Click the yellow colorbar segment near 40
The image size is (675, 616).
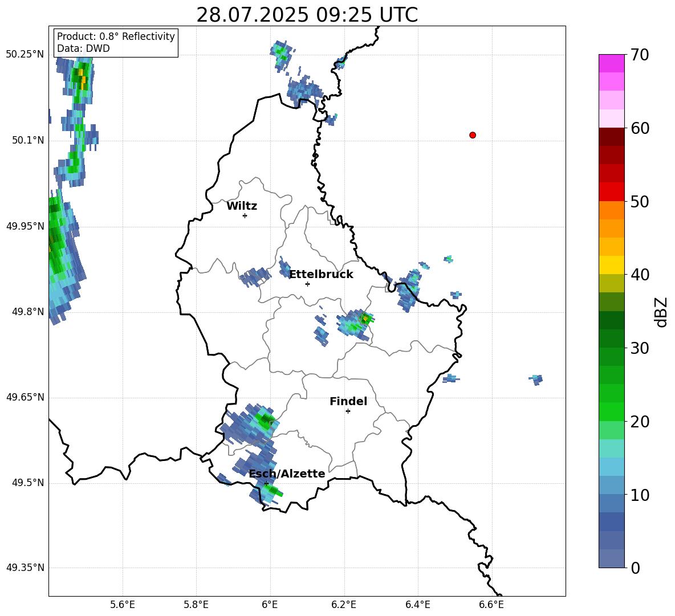pyautogui.click(x=611, y=265)
